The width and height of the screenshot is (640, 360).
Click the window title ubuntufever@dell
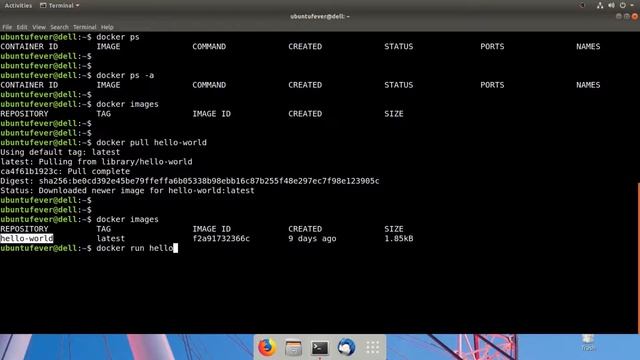(x=320, y=16)
